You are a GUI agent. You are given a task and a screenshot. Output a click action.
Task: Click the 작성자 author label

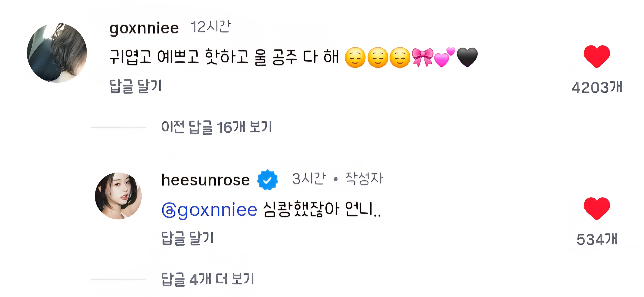[364, 178]
